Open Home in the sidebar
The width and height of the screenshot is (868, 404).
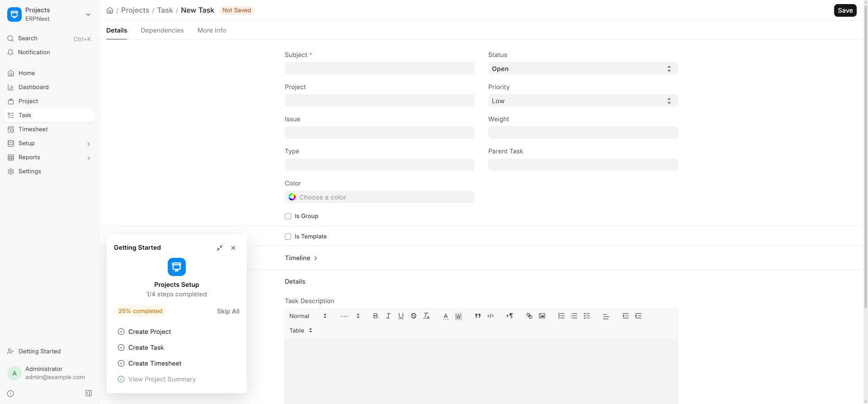(49, 73)
